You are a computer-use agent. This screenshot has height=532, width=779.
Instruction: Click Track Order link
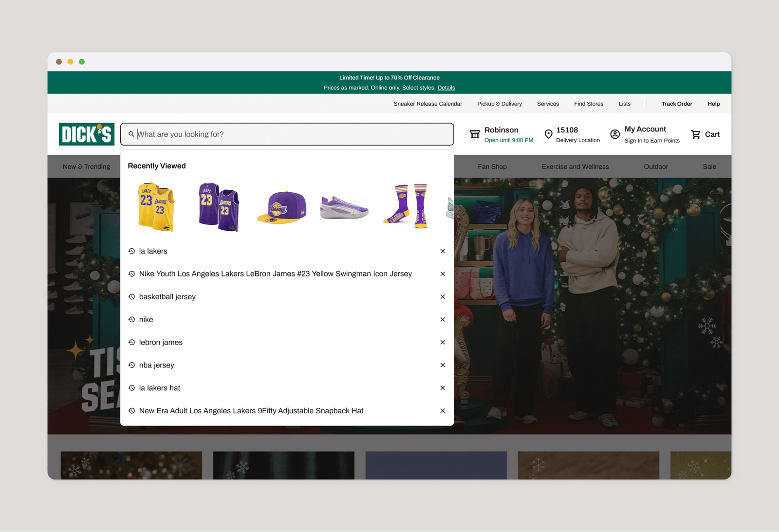(676, 104)
